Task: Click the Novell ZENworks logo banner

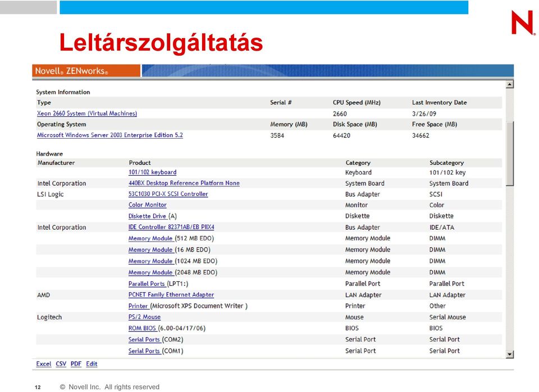Action: pyautogui.click(x=86, y=71)
